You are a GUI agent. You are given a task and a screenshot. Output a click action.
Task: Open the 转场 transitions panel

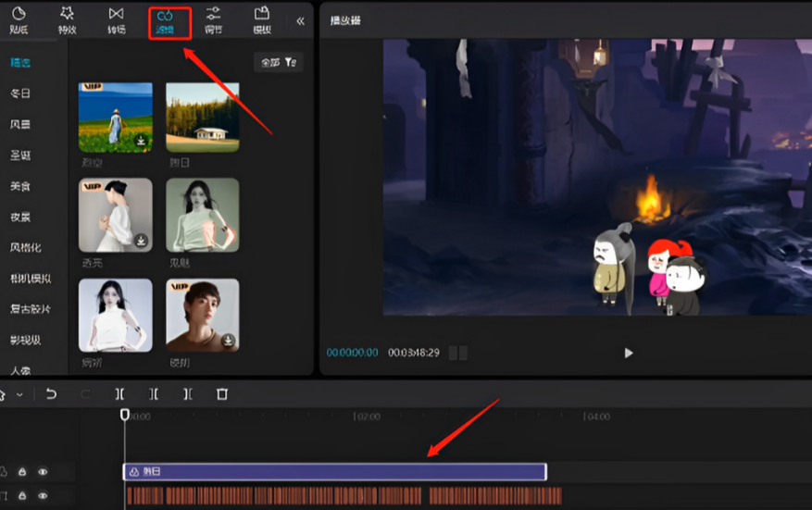pyautogui.click(x=116, y=19)
